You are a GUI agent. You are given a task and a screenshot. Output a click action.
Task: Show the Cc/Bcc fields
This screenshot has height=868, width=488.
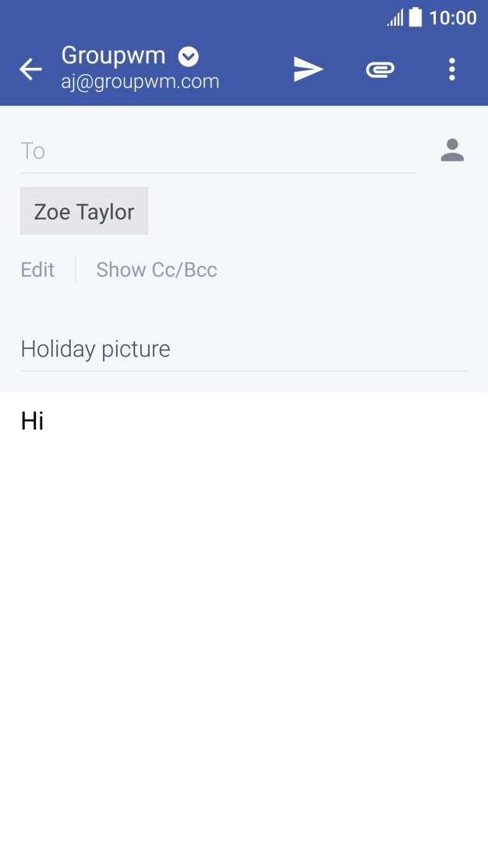click(157, 270)
